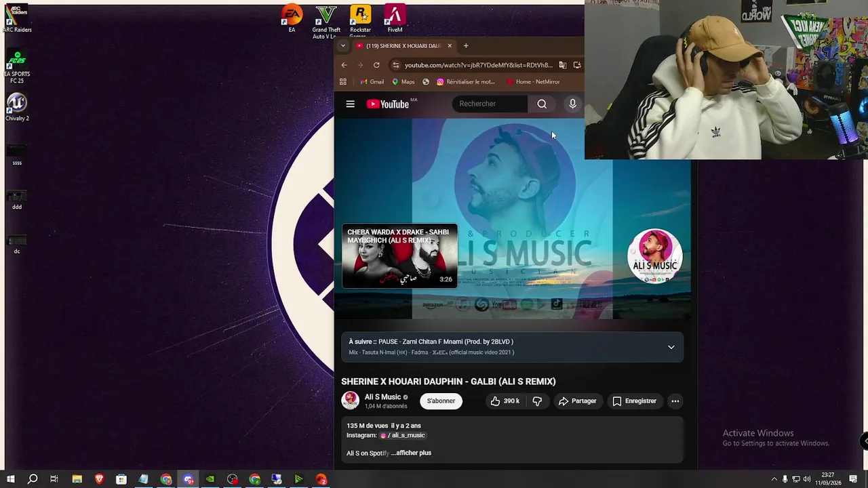Open the apps grid in bookmarks bar

pos(343,82)
